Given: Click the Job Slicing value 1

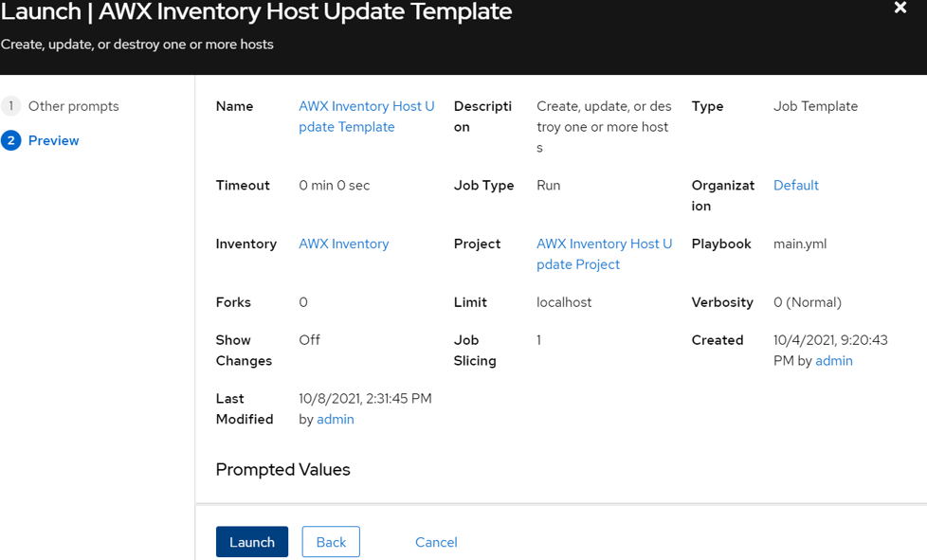Looking at the screenshot, I should point(538,340).
